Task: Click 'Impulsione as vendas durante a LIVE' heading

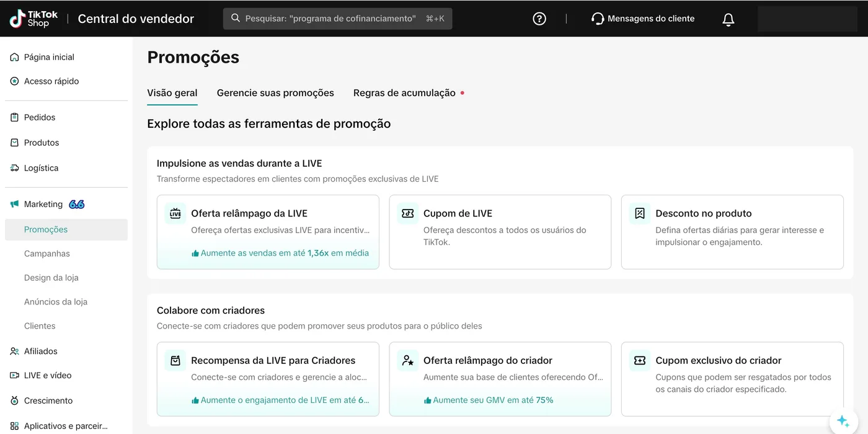Action: coord(239,164)
